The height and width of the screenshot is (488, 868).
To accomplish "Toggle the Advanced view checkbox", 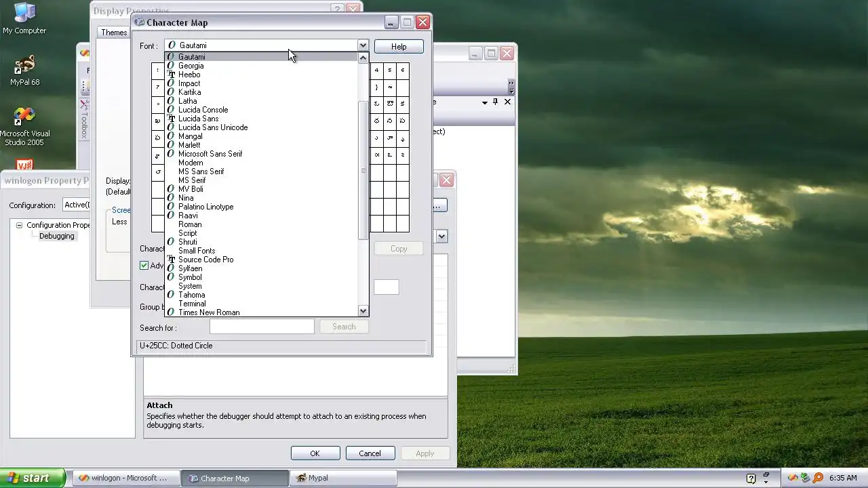I will pos(144,266).
